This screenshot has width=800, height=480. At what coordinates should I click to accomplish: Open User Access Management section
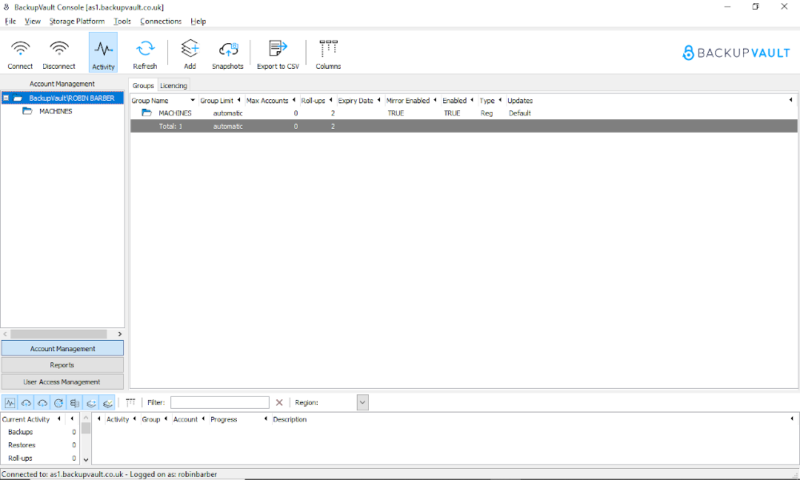[x=62, y=382]
